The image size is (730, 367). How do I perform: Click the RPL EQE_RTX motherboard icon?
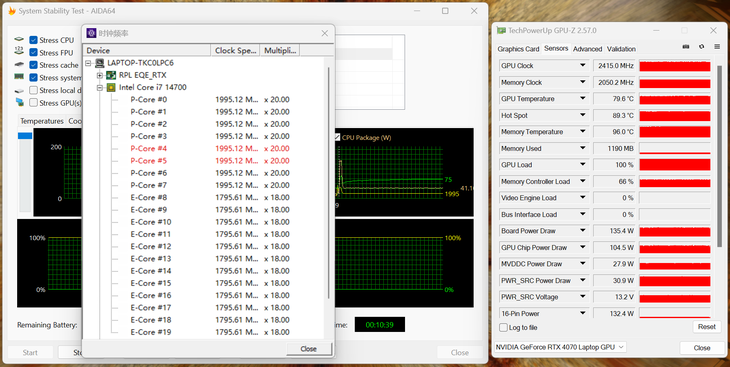pyautogui.click(x=111, y=75)
